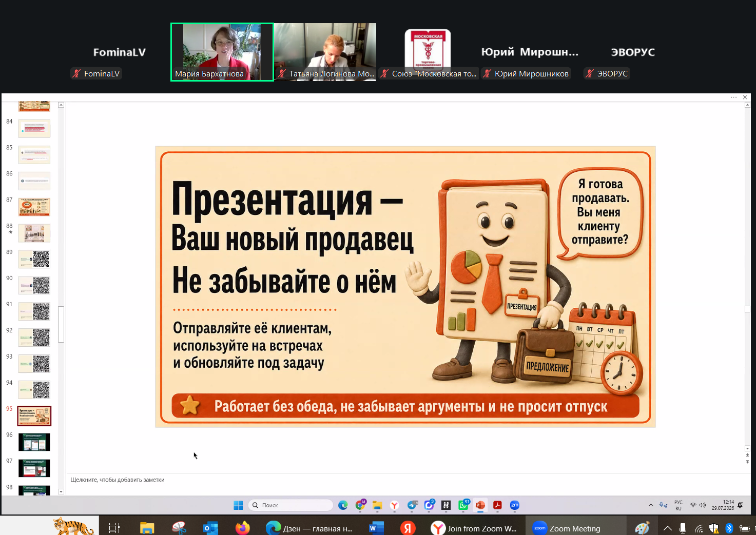Open File Explorer beside Task View icon
Viewport: 756px width, 535px height.
point(147,528)
